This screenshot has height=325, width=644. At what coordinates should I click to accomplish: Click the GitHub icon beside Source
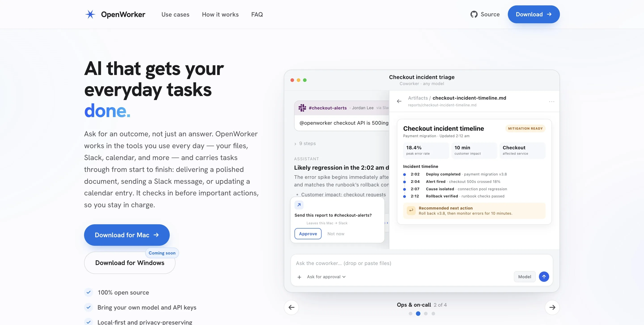pyautogui.click(x=474, y=14)
